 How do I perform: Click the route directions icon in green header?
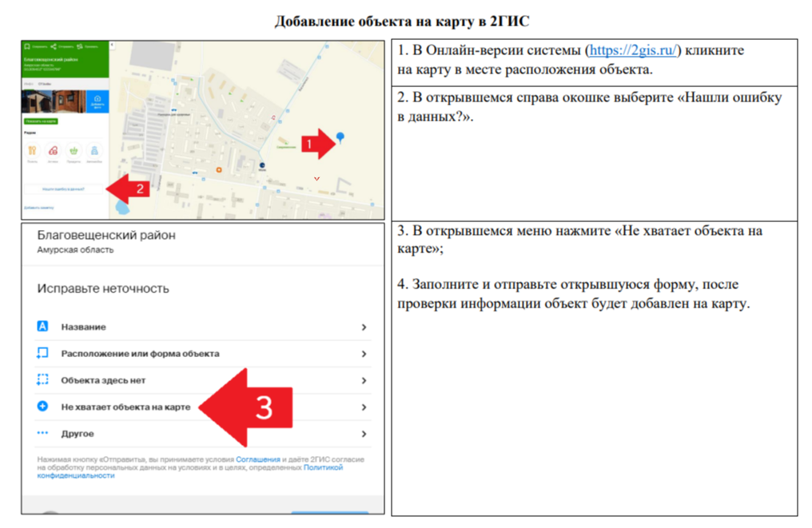(x=80, y=46)
